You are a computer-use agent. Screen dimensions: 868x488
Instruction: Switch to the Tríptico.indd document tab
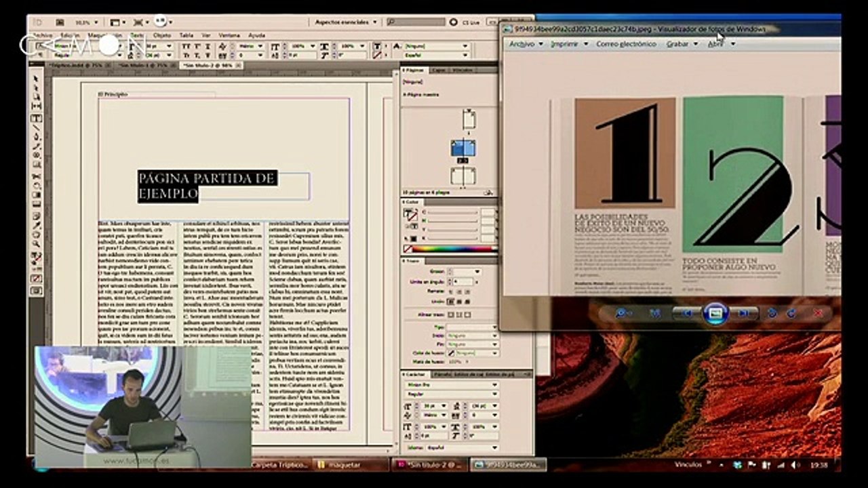[80, 65]
